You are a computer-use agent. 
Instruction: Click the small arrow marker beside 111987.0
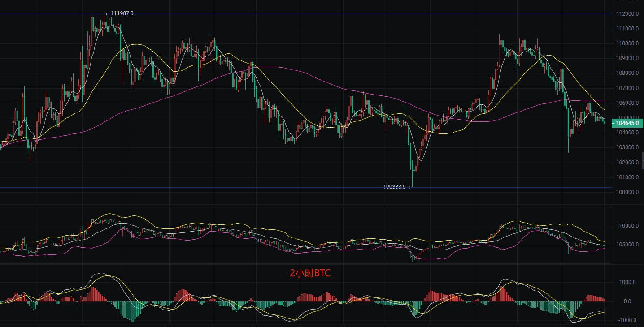pos(107,13)
